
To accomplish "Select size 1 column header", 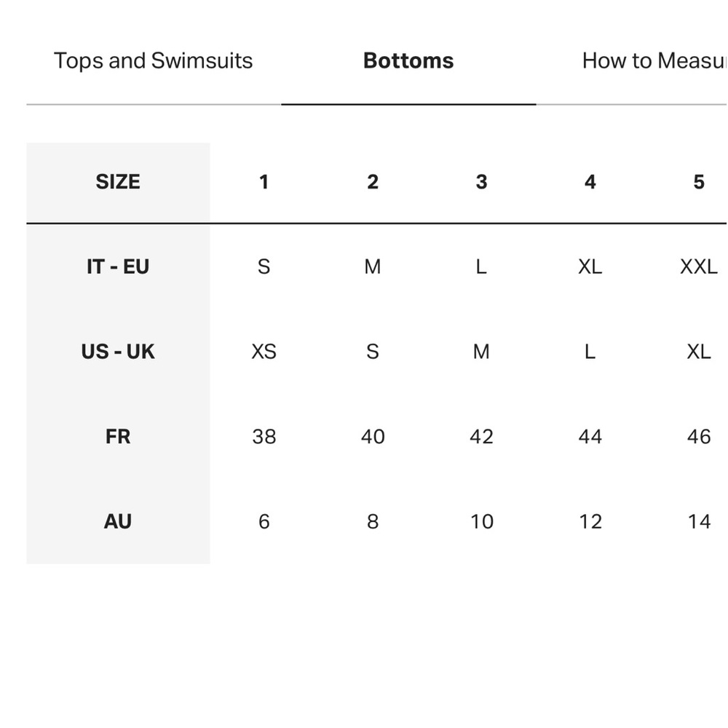I will click(264, 182).
